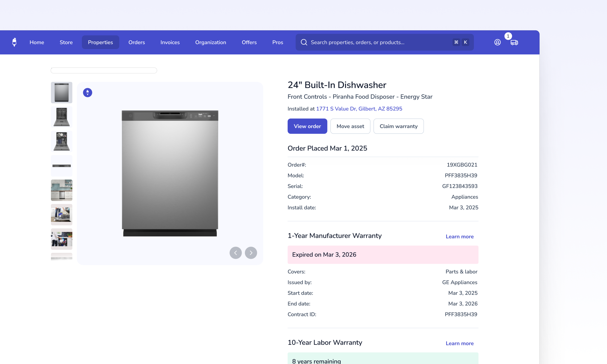This screenshot has width=607, height=364.
Task: Open the delivery truck cart icon
Action: [x=514, y=43]
